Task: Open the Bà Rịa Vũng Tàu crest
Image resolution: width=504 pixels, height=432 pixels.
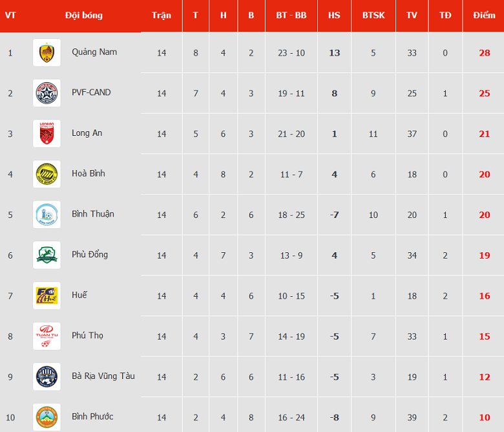Action: click(47, 376)
